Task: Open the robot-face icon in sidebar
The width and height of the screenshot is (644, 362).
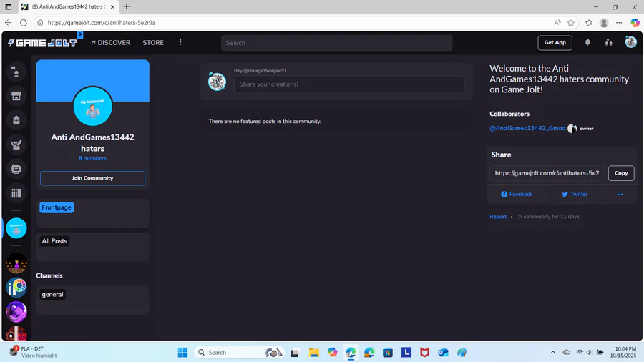Action: [x=16, y=169]
